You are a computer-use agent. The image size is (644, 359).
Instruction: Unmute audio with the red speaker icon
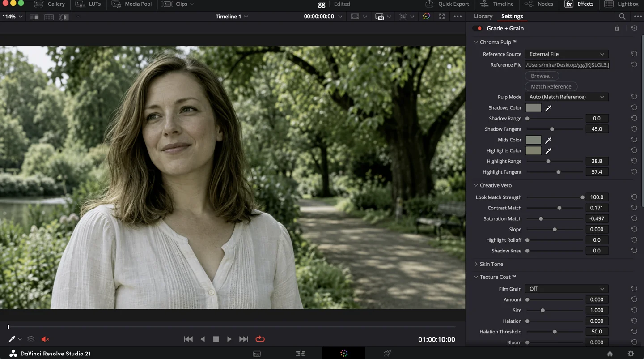(45, 339)
